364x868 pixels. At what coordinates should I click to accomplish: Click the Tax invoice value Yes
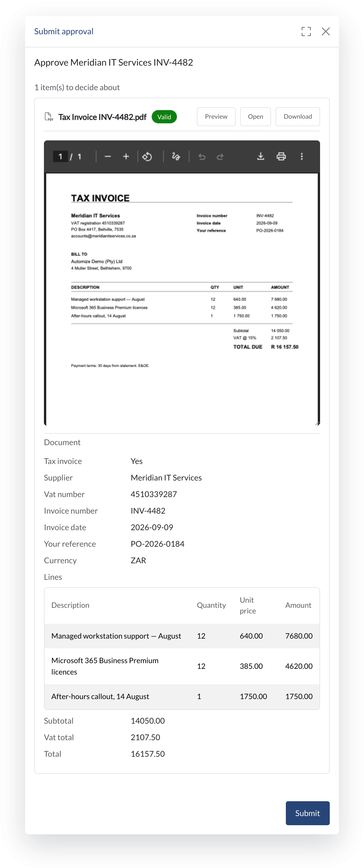pos(136,461)
